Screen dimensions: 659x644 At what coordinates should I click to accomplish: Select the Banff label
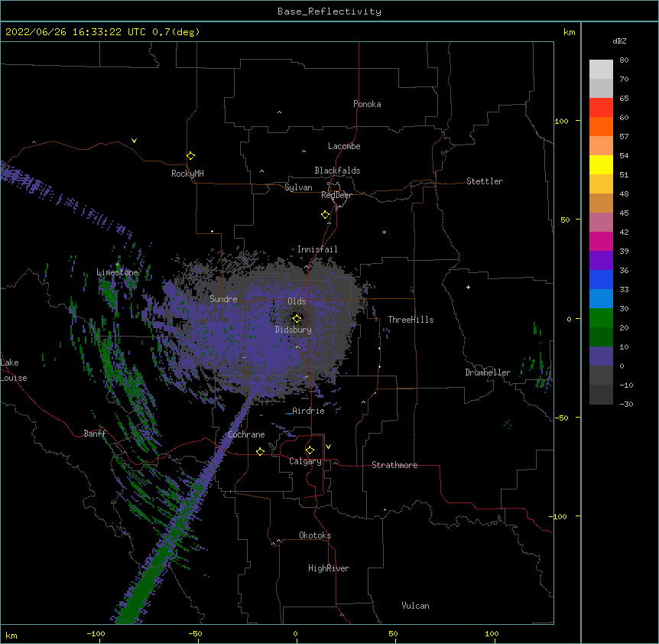point(95,434)
